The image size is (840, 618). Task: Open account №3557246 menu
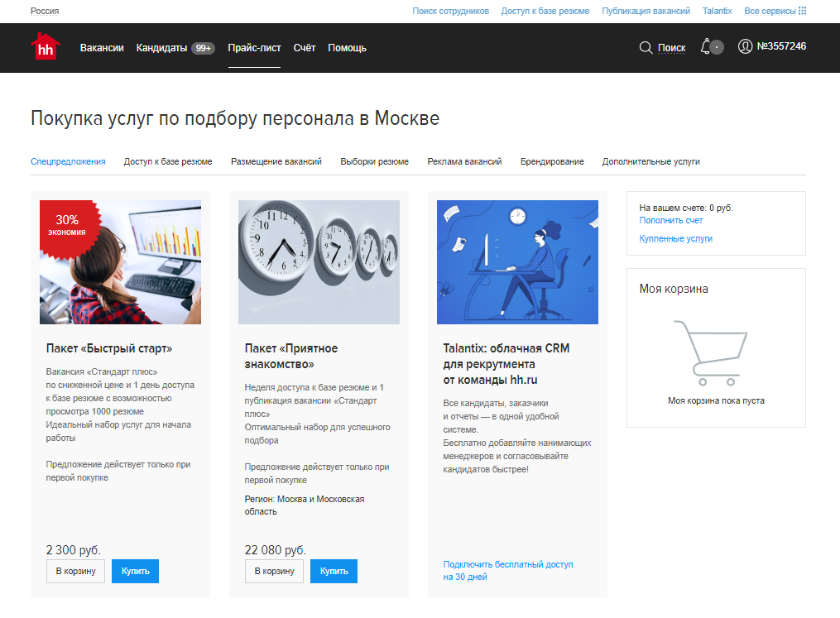(781, 46)
